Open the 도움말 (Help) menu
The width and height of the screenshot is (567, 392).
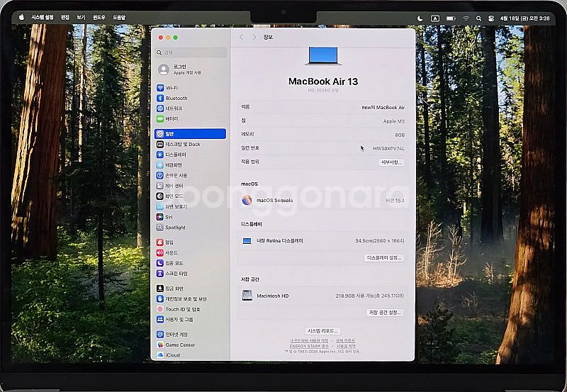click(119, 17)
